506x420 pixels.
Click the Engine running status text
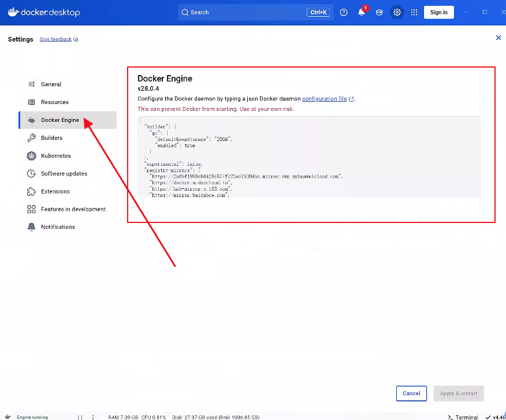coord(32,417)
